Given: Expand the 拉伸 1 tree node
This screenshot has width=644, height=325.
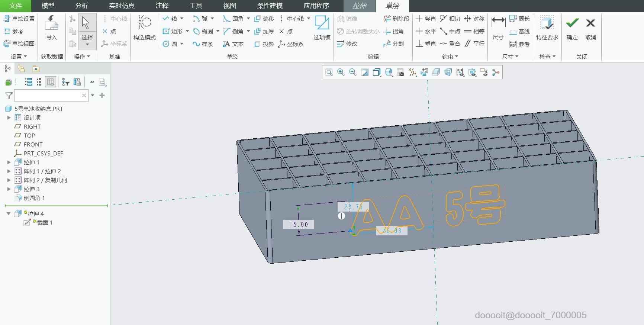Looking at the screenshot, I should 9,162.
